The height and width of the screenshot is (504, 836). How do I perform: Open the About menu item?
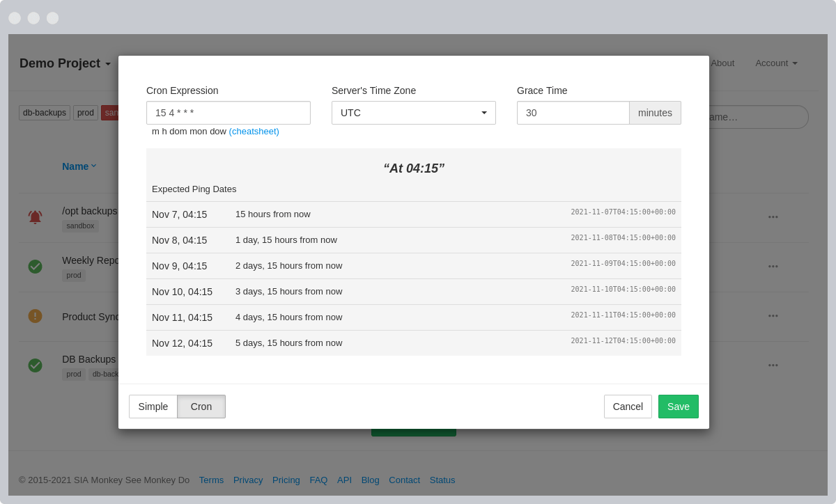pyautogui.click(x=722, y=63)
